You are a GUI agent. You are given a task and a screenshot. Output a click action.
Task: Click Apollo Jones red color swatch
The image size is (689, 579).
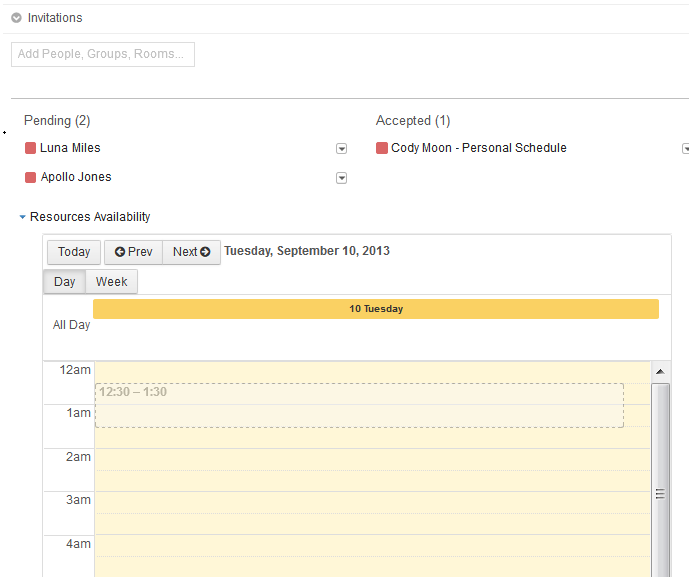30,177
